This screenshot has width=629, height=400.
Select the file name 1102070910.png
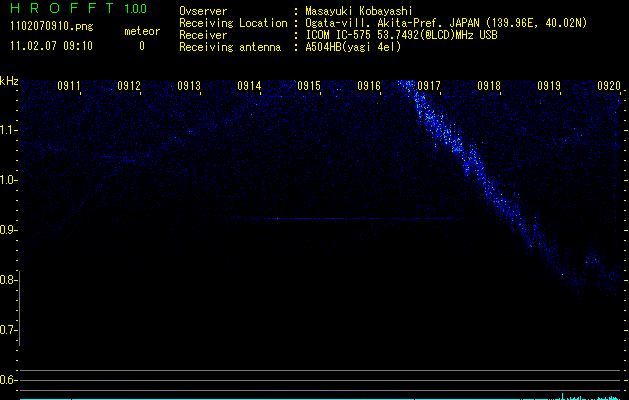pyautogui.click(x=52, y=26)
